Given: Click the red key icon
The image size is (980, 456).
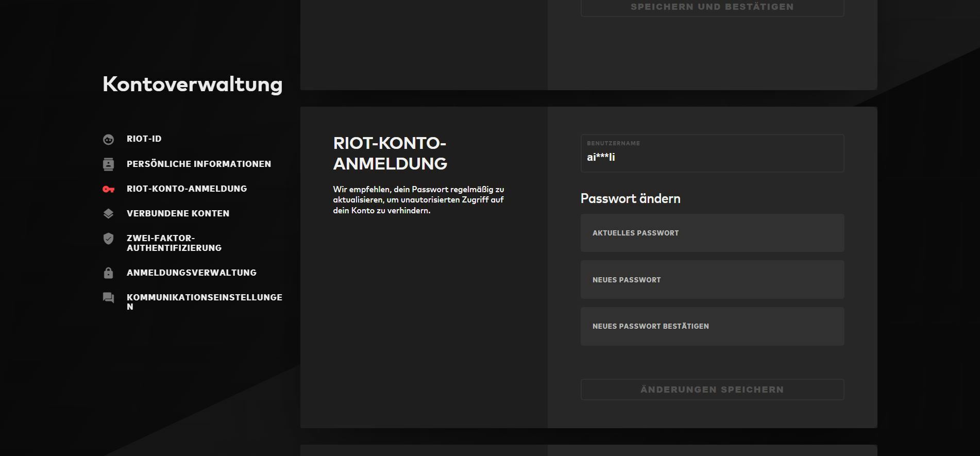Looking at the screenshot, I should pos(108,189).
